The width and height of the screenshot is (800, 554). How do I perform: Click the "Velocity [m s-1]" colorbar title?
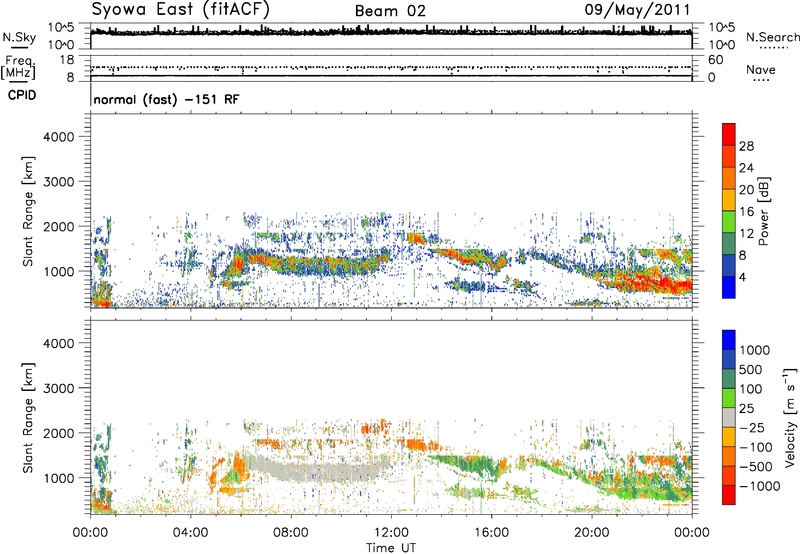tap(791, 417)
